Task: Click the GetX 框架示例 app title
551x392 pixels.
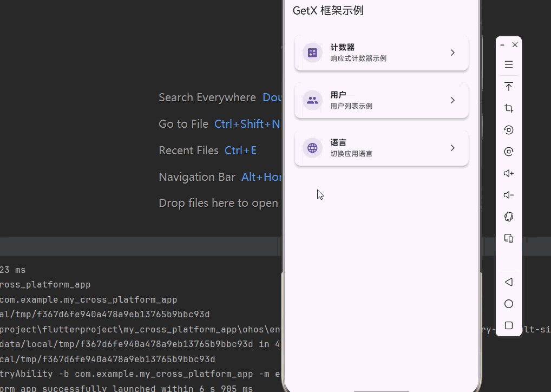Action: point(328,10)
